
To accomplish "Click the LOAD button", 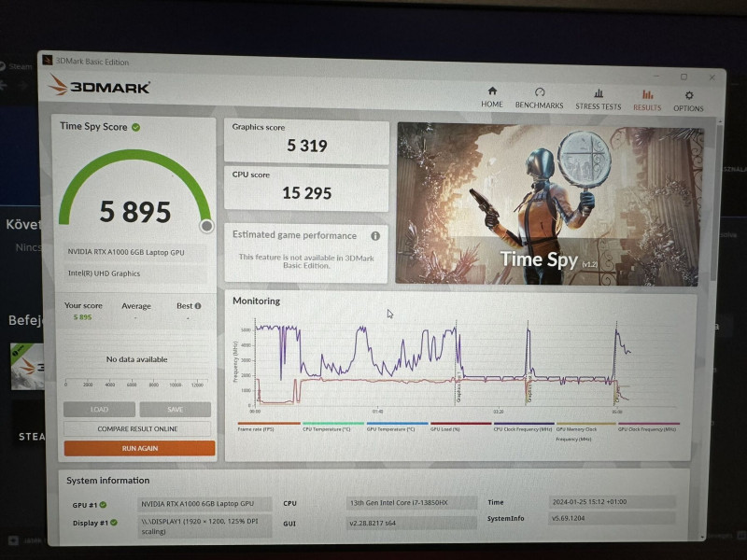I will click(99, 409).
